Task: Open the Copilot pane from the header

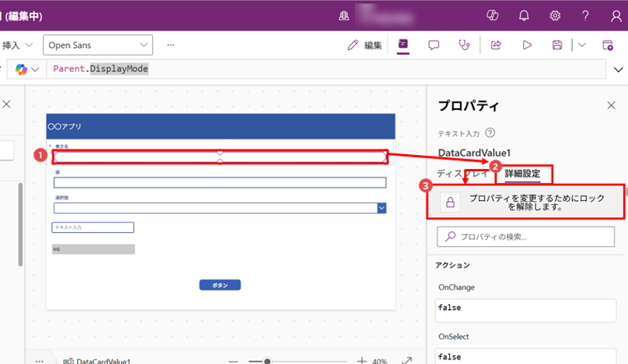Action: point(492,16)
